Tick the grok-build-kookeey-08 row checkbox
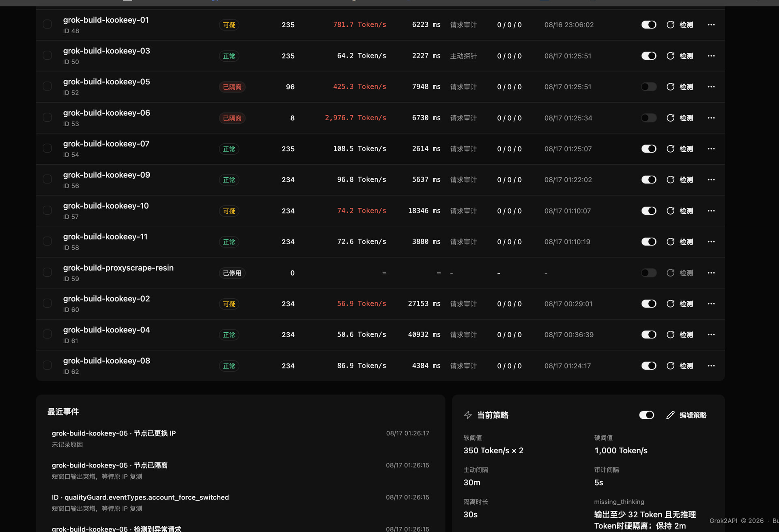Viewport: 779px width, 532px height. tap(47, 365)
